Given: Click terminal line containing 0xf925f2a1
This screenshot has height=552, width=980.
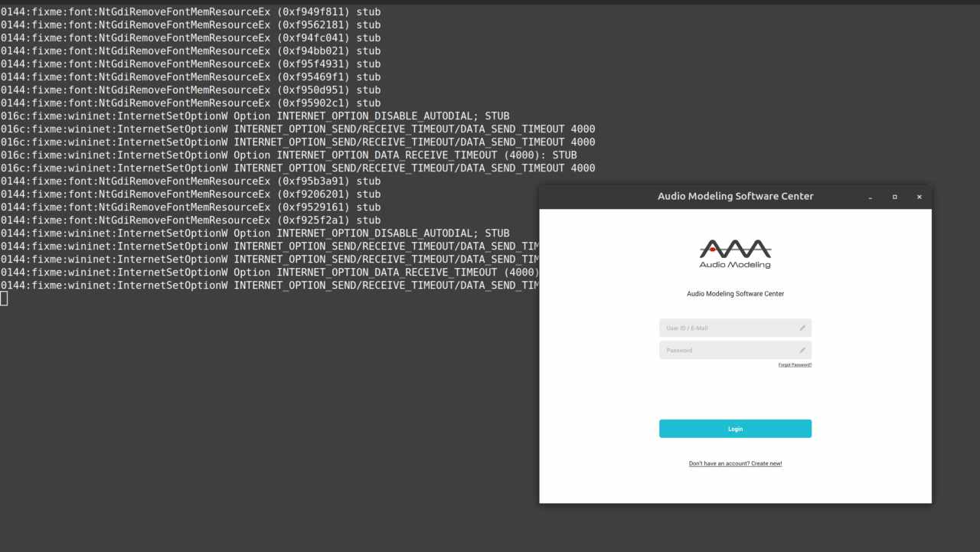Looking at the screenshot, I should pos(191,220).
